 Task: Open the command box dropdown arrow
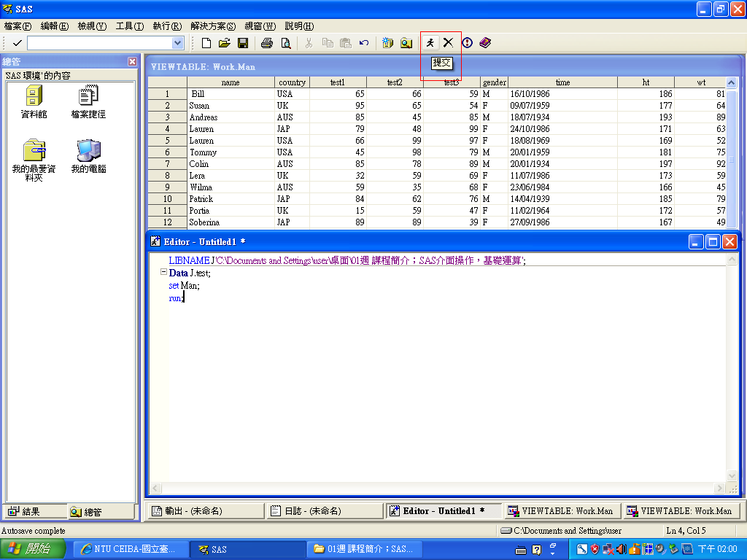(178, 43)
